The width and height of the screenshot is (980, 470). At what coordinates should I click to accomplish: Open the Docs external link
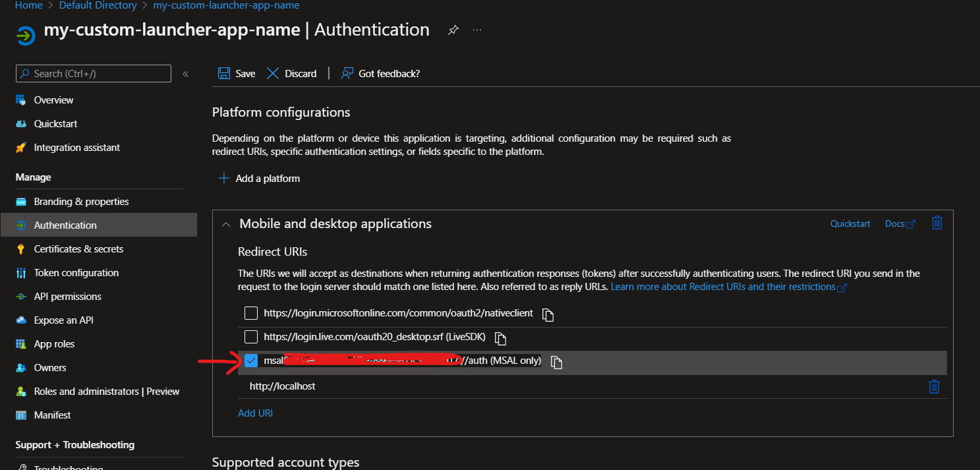point(900,224)
